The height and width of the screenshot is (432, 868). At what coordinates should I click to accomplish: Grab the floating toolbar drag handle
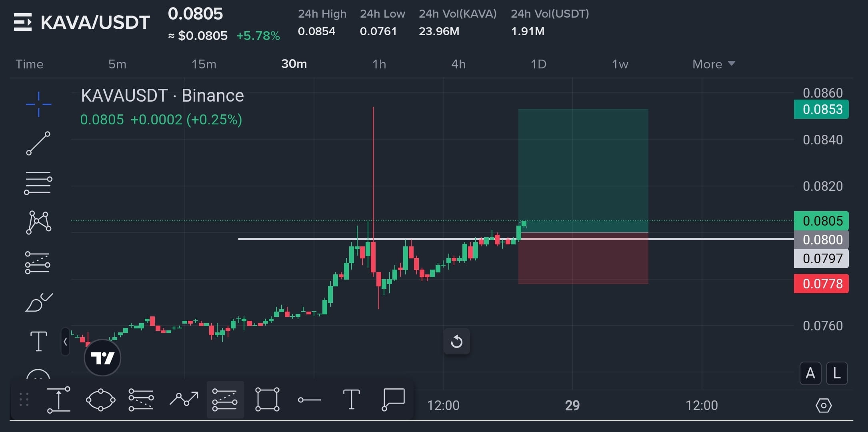coord(24,400)
